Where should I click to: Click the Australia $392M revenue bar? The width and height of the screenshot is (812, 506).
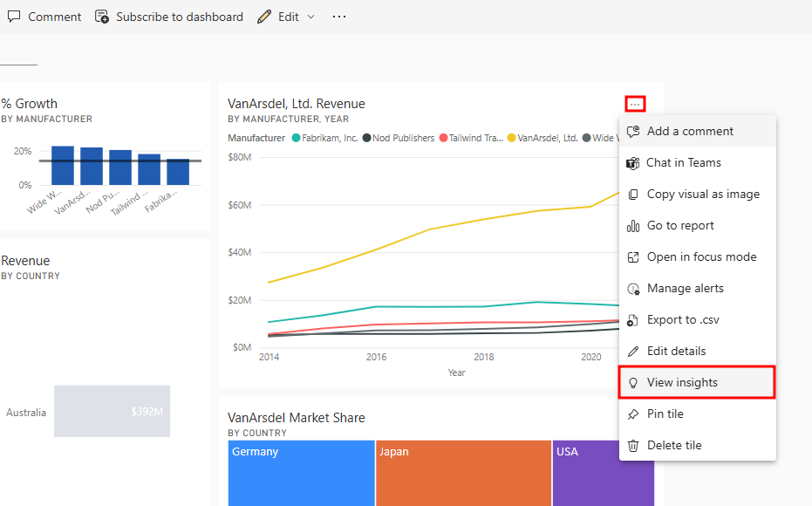click(x=112, y=411)
